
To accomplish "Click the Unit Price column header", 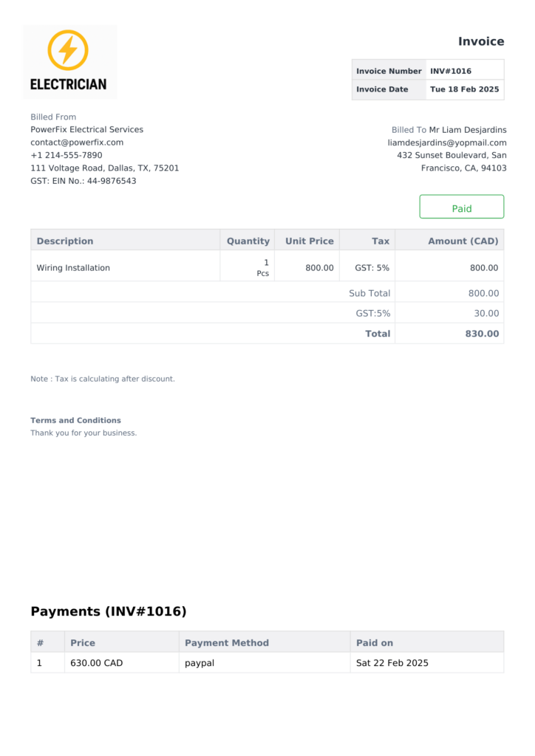I will point(309,241).
